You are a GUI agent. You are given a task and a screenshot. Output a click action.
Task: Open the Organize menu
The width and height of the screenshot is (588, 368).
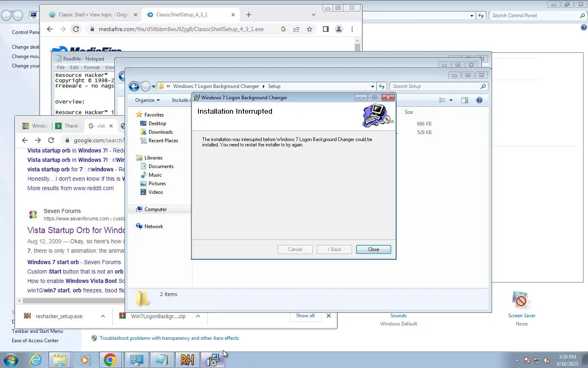click(x=147, y=100)
